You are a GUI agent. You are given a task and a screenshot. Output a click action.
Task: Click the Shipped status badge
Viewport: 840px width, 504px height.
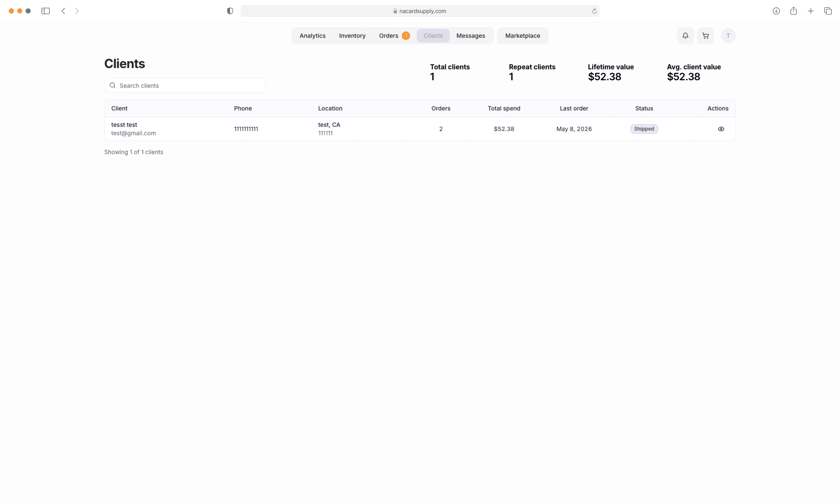[644, 129]
